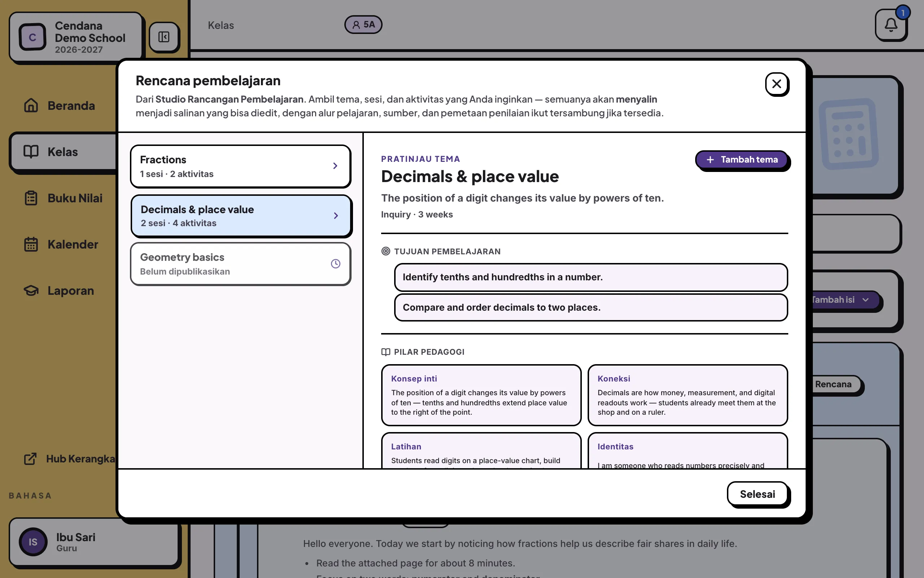Click the Identitas pillar card
This screenshot has height=578, width=924.
pos(688,451)
